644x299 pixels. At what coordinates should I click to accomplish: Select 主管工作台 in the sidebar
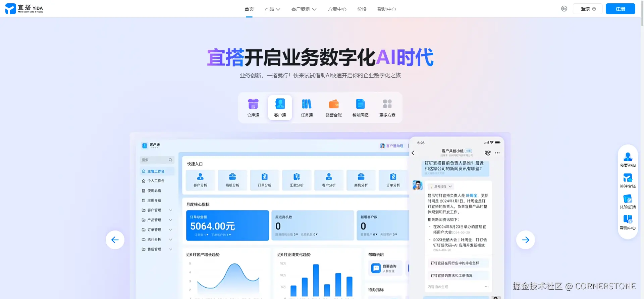157,171
